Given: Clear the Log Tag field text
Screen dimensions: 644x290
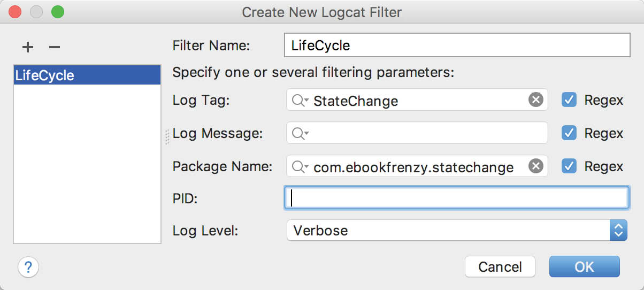Looking at the screenshot, I should [x=535, y=100].
